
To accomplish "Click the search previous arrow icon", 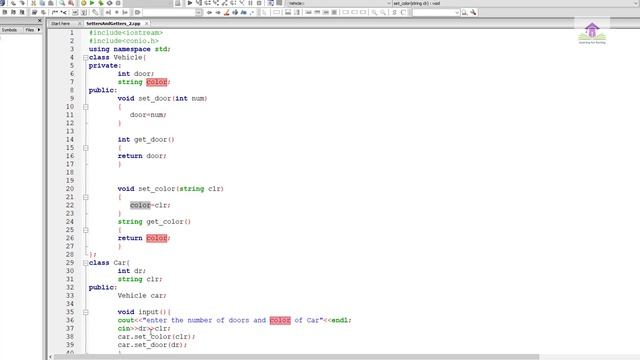I will tap(209, 12).
